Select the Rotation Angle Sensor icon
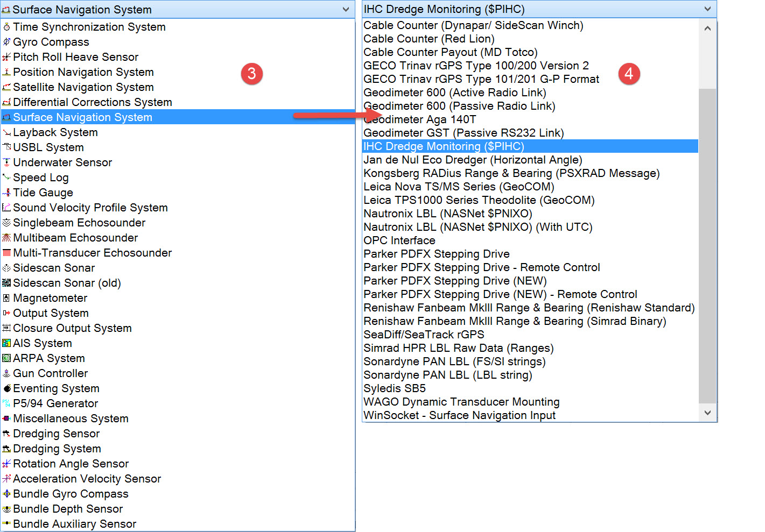The width and height of the screenshot is (765, 532). coord(6,464)
